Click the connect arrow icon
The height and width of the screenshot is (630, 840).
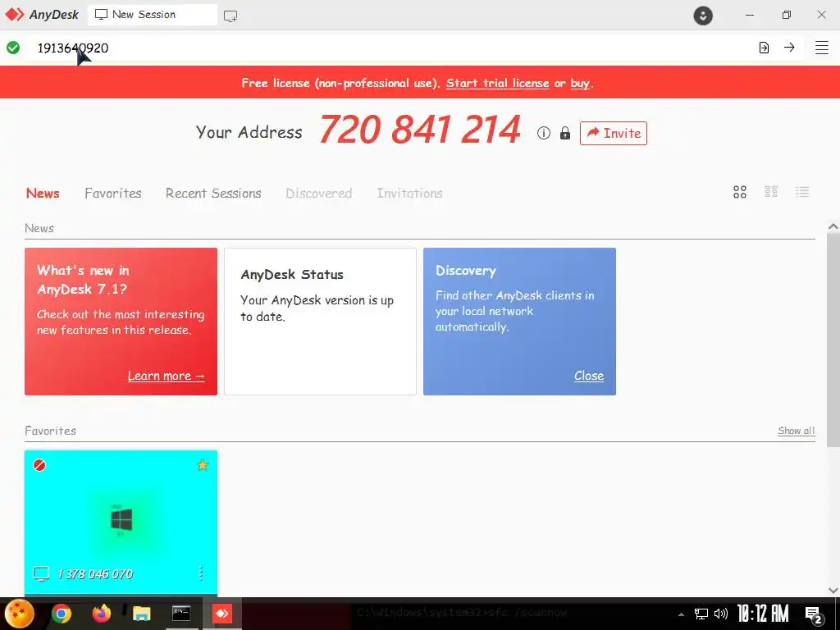789,47
